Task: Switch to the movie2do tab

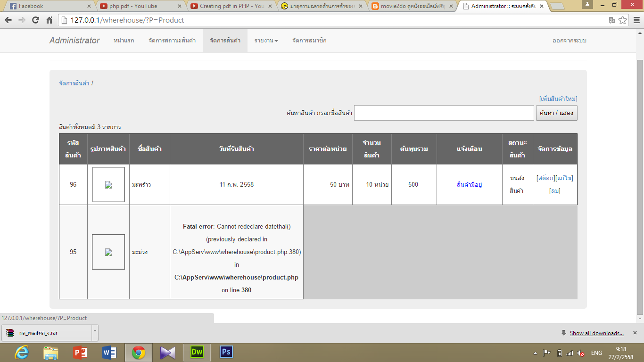Action: [x=411, y=6]
